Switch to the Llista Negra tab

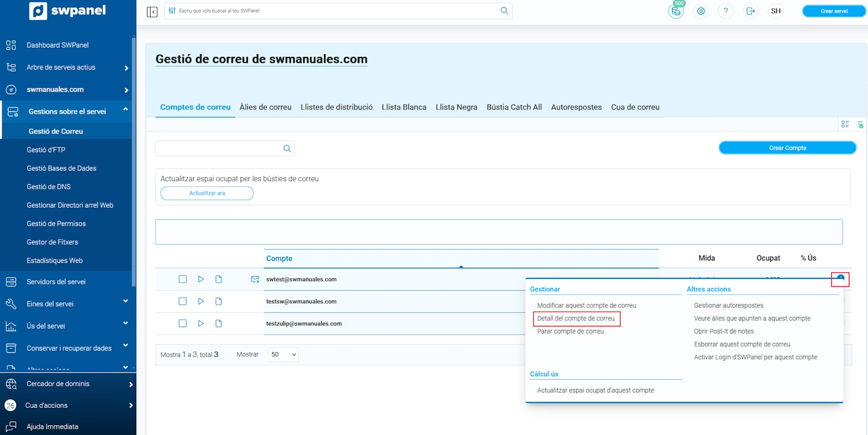point(456,107)
